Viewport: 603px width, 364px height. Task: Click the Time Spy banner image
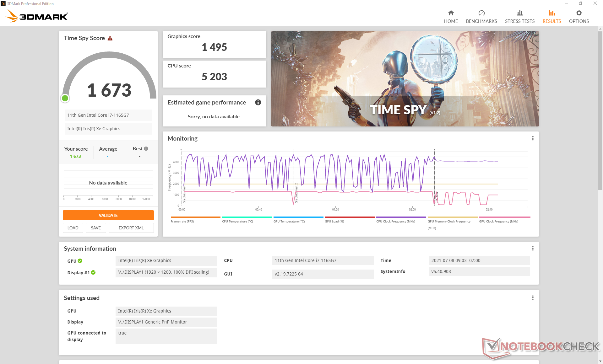tap(405, 79)
